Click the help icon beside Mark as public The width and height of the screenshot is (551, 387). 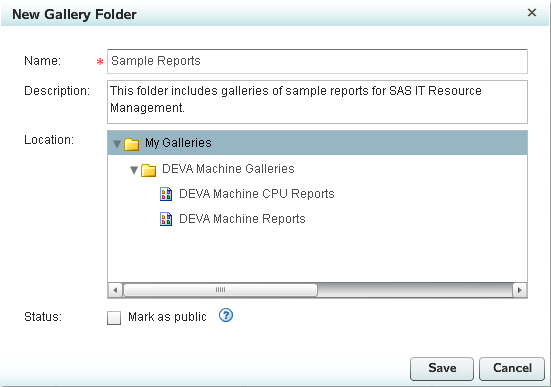226,315
